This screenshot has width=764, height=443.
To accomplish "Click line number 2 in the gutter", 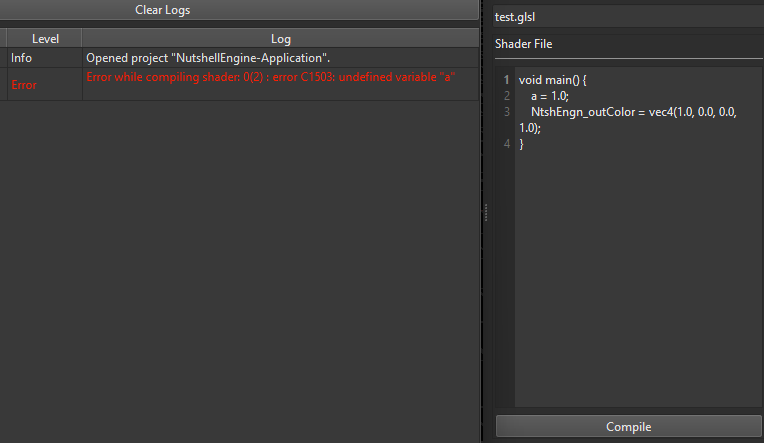I will [506, 96].
